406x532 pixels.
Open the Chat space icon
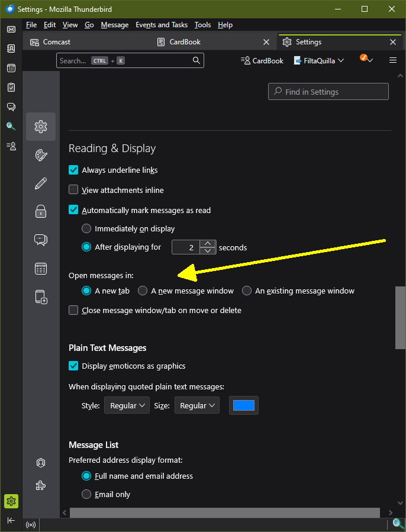(11, 107)
